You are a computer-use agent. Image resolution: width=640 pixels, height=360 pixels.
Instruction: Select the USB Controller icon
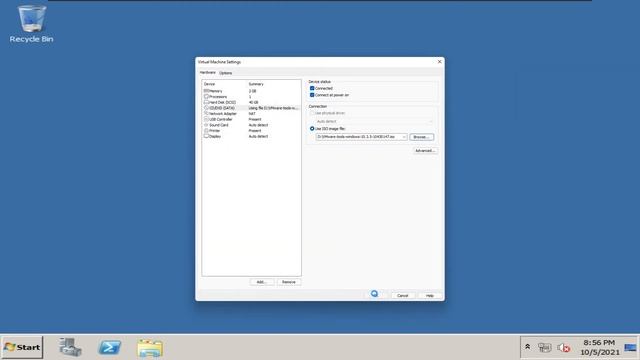[206, 119]
